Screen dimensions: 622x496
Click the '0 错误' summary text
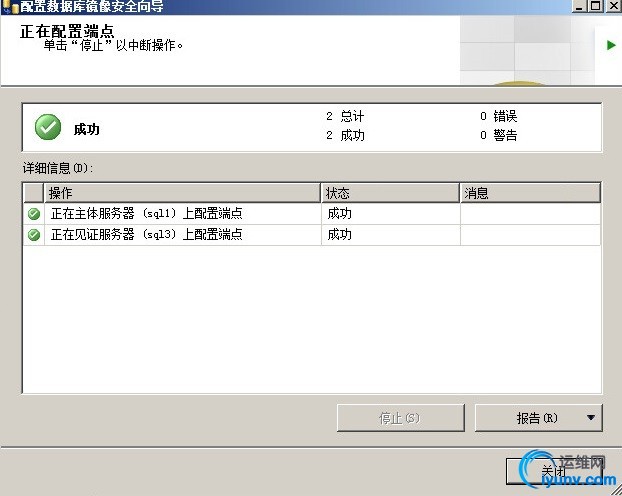(x=499, y=116)
